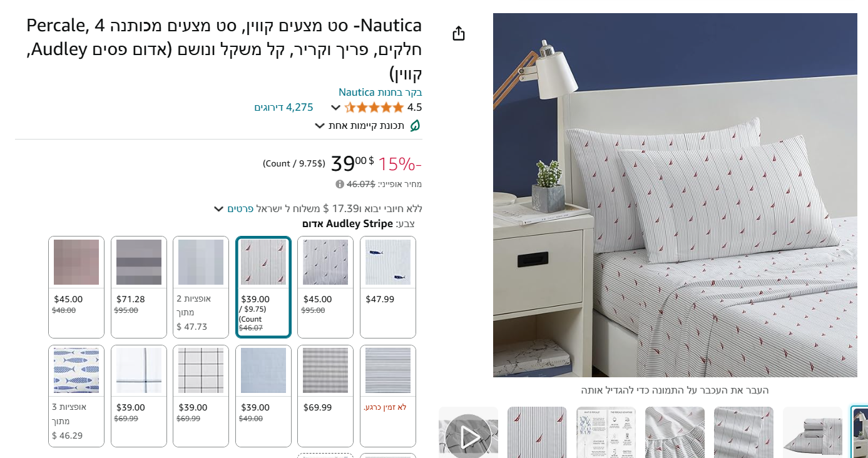
Task: Expand the sustainability feature dropdown arrow
Action: pos(320,126)
